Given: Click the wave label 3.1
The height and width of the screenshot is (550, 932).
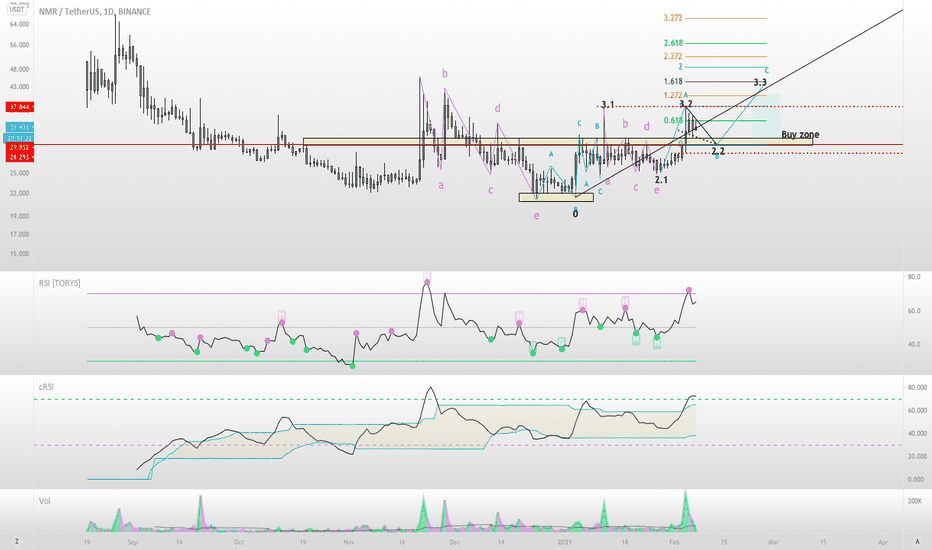Looking at the screenshot, I should (607, 105).
